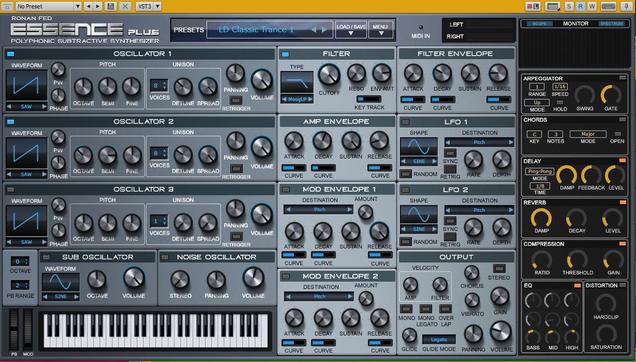Open the Menu dropdown

point(380,30)
